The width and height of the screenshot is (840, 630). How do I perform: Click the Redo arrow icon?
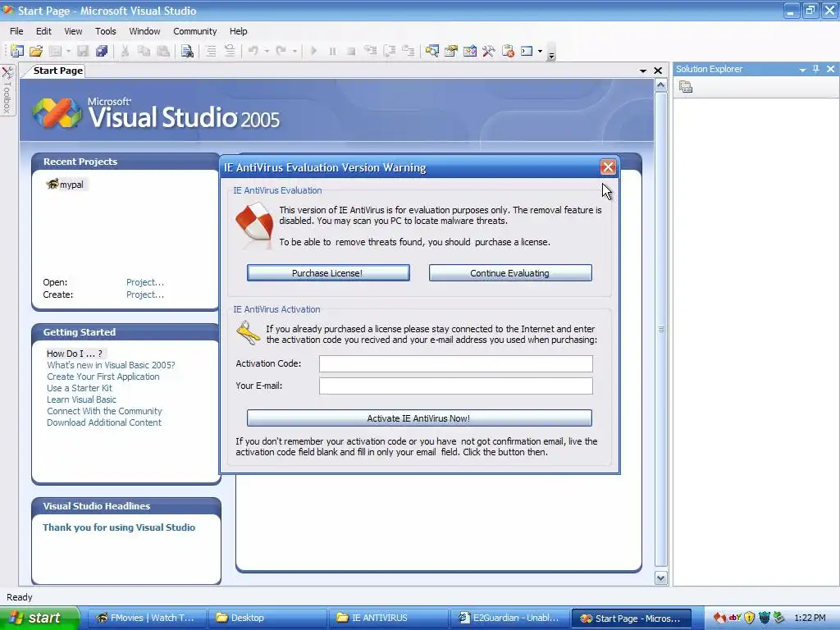click(281, 51)
